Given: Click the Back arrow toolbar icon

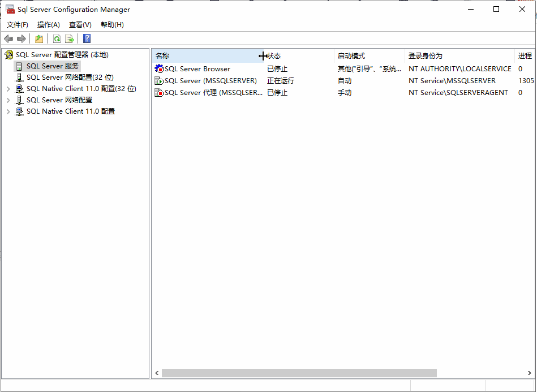Looking at the screenshot, I should click(x=8, y=38).
